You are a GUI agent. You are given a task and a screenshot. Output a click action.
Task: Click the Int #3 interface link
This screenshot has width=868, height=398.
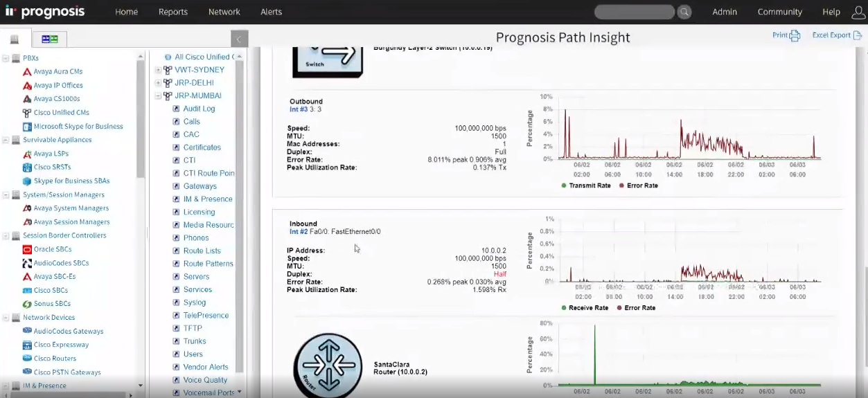point(298,109)
